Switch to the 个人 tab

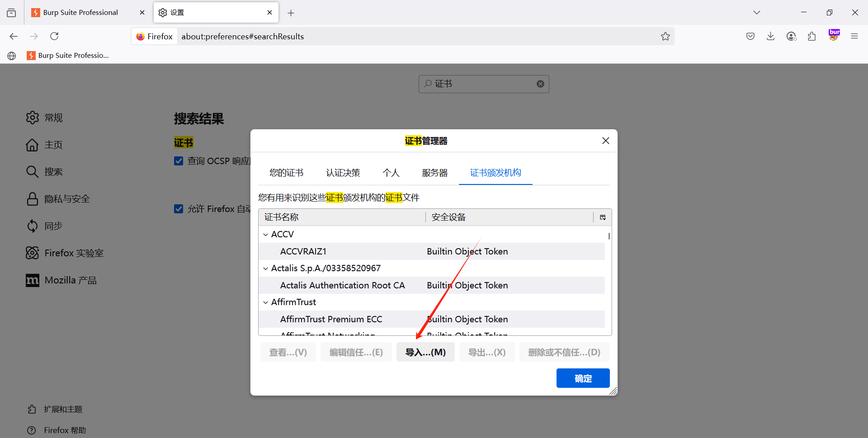(391, 173)
